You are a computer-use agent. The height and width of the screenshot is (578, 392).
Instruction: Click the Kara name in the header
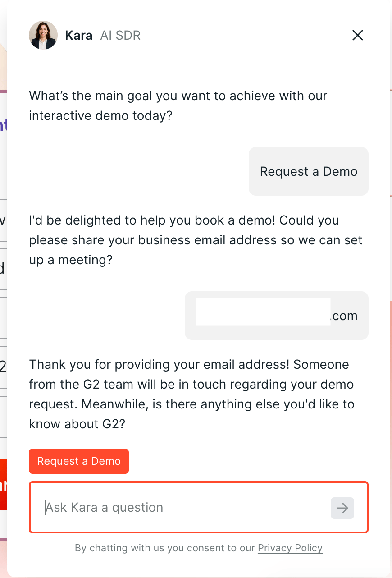[79, 35]
